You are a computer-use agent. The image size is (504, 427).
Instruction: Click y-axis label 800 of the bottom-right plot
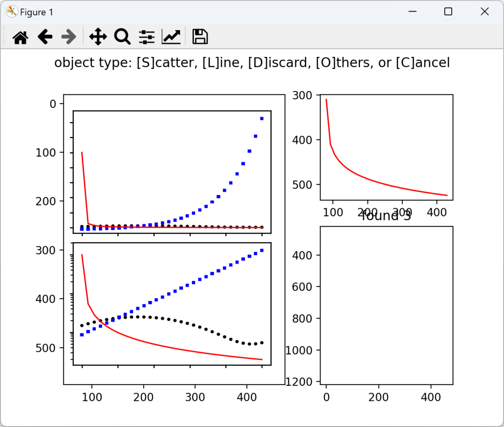click(x=302, y=319)
